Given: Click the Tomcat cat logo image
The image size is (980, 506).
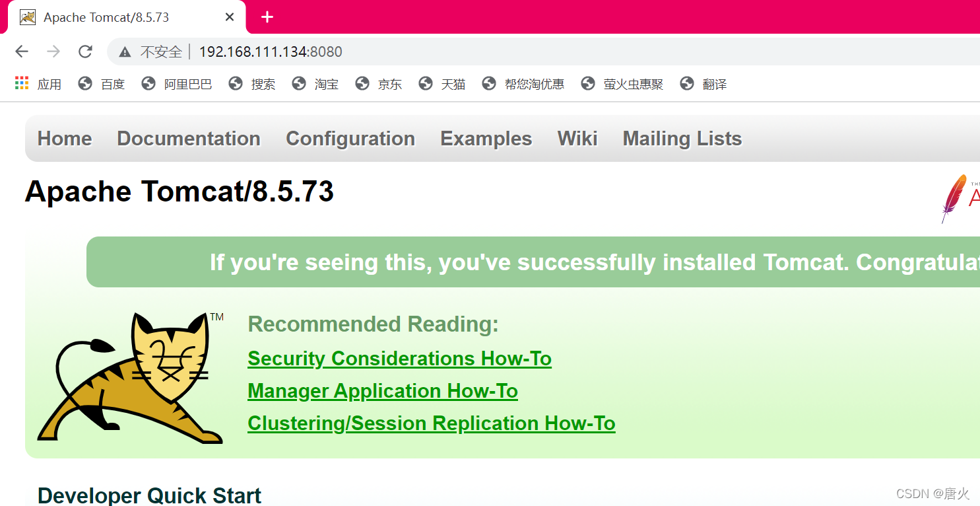Looking at the screenshot, I should point(131,378).
